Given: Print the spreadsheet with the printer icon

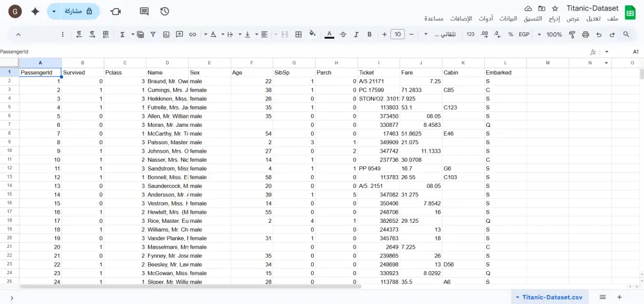Looking at the screenshot, I should (585, 35).
